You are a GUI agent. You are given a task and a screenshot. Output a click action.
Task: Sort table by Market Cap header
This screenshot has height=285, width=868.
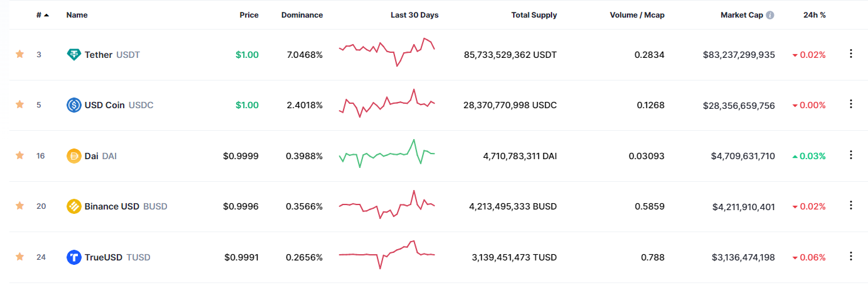point(742,15)
